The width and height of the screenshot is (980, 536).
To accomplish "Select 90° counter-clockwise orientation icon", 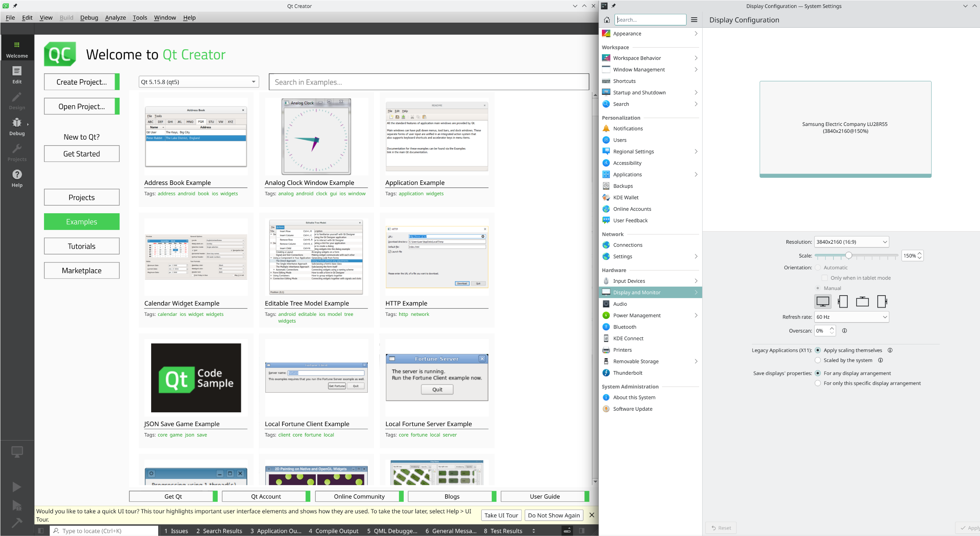I will coord(882,301).
